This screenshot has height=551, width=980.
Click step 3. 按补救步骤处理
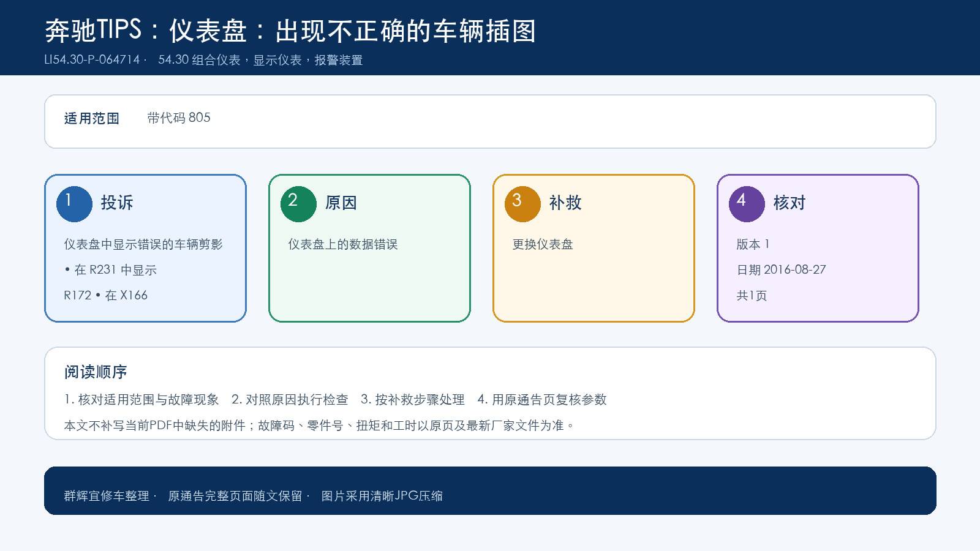coord(413,400)
